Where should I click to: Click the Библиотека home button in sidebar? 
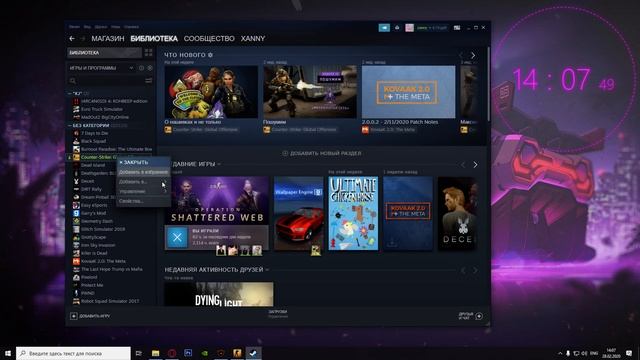[104, 53]
